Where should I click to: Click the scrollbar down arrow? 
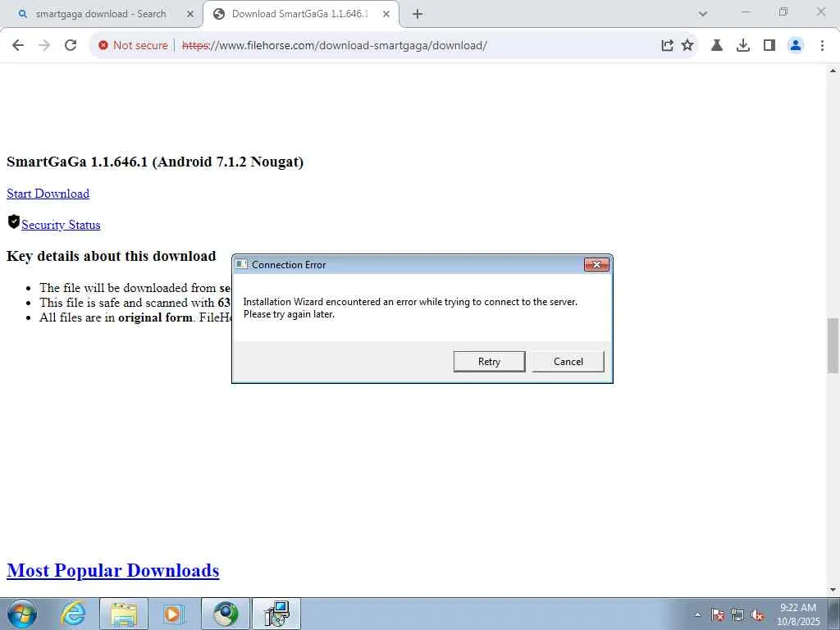[x=833, y=590]
